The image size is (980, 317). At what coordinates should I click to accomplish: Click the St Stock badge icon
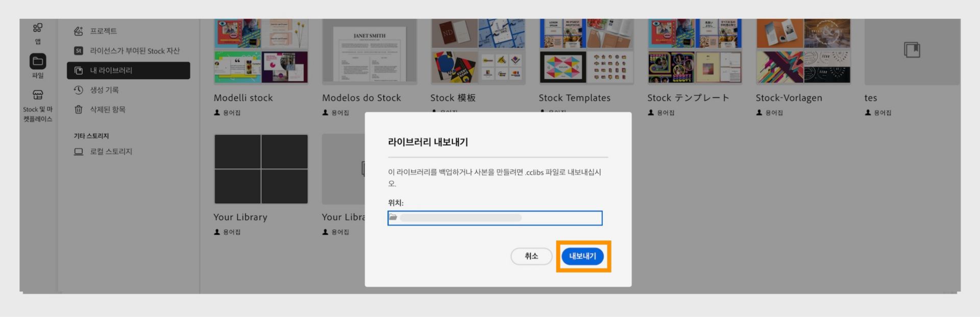[x=79, y=51]
